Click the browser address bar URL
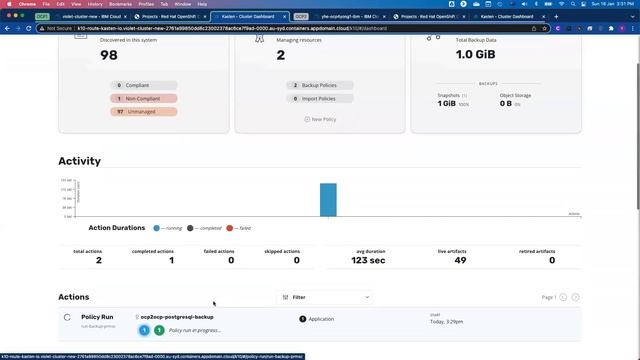Image resolution: width=640 pixels, height=360 pixels. 232,29
